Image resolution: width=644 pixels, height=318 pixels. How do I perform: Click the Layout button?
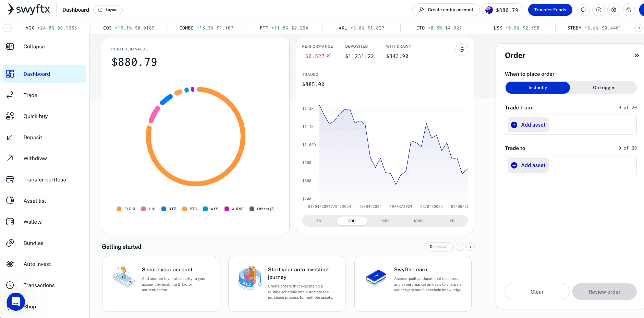click(x=108, y=10)
